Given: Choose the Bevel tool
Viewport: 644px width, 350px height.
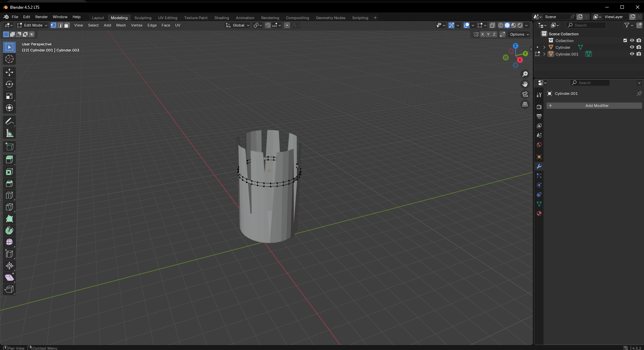Looking at the screenshot, I should point(9,183).
